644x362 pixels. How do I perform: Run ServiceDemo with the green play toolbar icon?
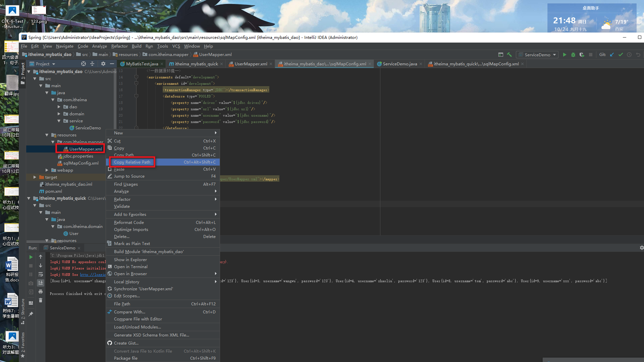tap(565, 55)
